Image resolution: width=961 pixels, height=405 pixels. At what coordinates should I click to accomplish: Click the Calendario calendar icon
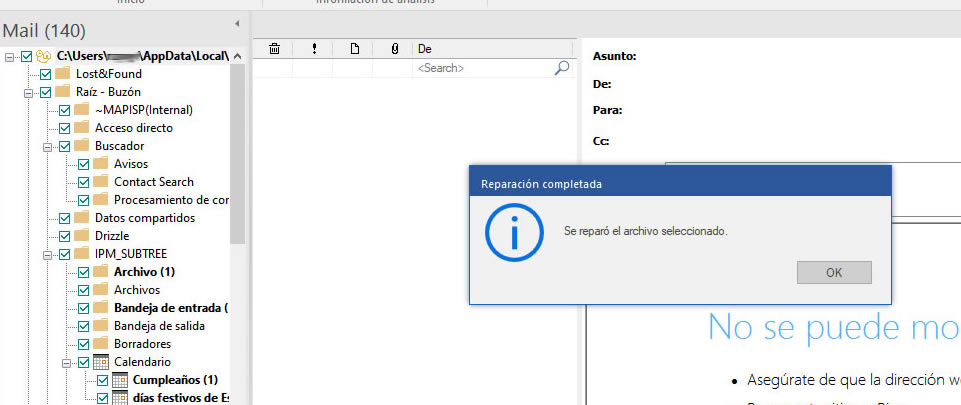pyautogui.click(x=101, y=361)
